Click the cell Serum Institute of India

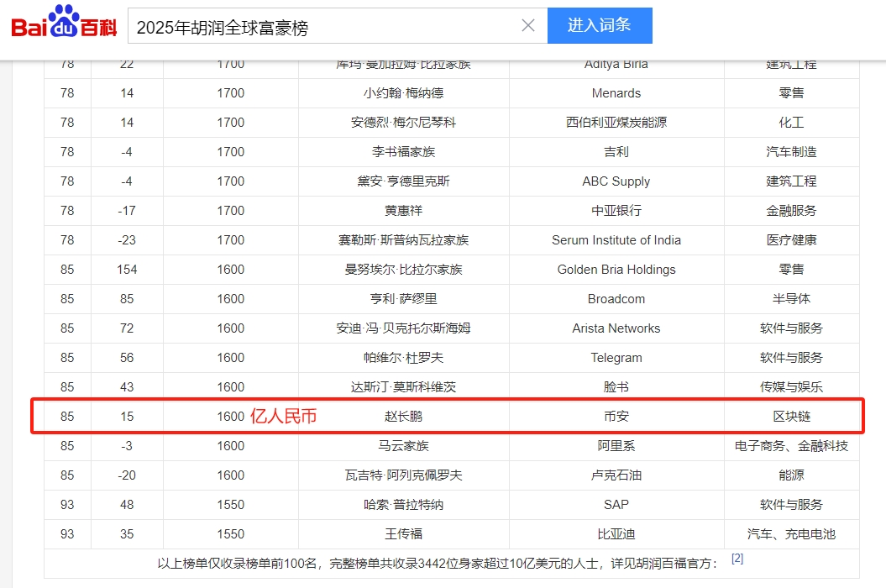(616, 240)
